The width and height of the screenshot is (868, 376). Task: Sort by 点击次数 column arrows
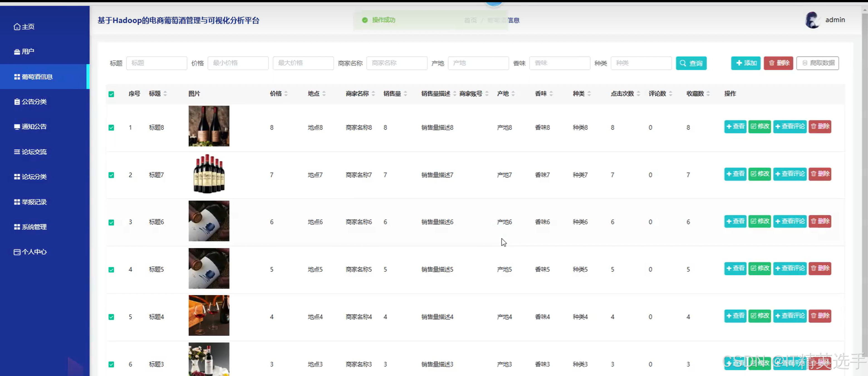pyautogui.click(x=639, y=93)
